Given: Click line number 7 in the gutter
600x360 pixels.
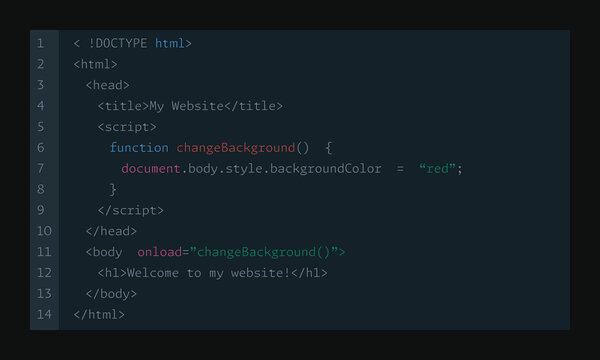Looking at the screenshot, I should [41, 168].
